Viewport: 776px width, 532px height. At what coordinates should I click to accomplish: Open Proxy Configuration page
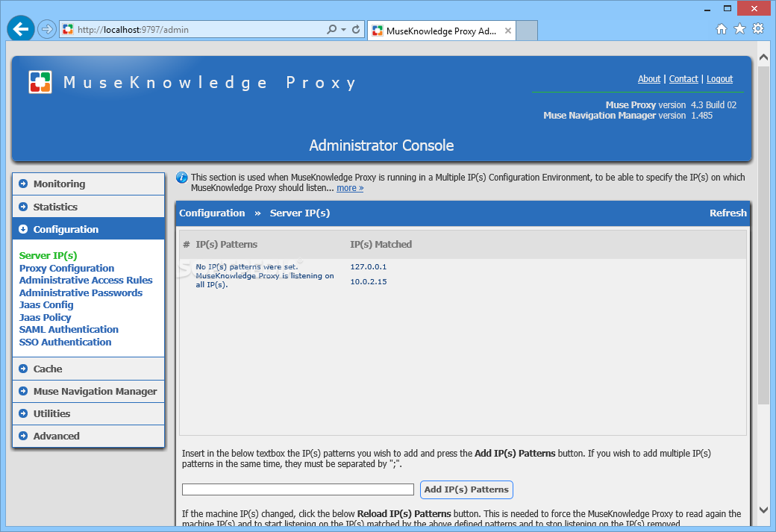[x=67, y=268]
